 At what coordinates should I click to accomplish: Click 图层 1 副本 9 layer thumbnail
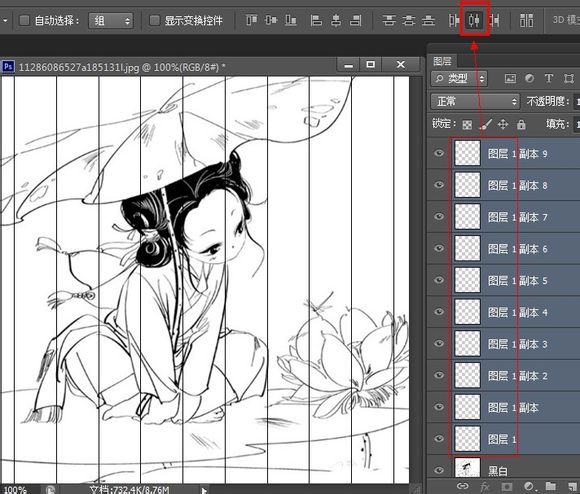(467, 153)
